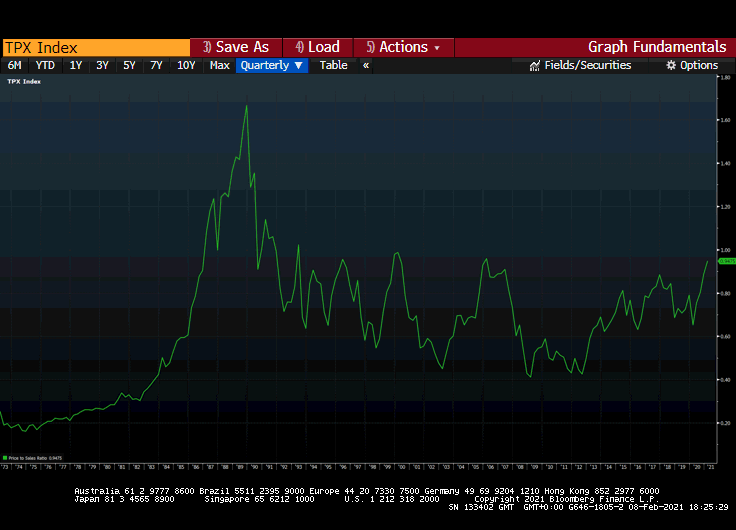Choose the 5Y time range
Screen dimensions: 736x530
129,65
